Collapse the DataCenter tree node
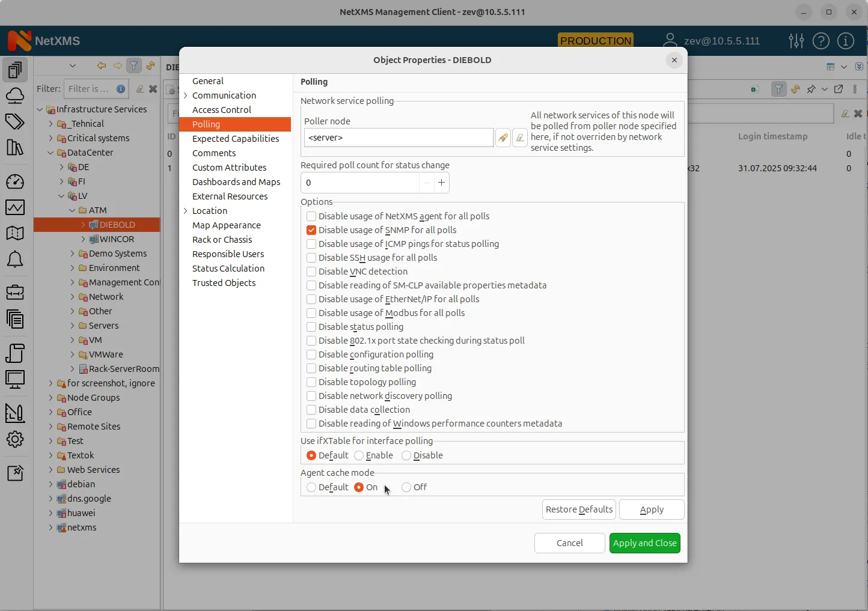The height and width of the screenshot is (611, 868). point(50,153)
